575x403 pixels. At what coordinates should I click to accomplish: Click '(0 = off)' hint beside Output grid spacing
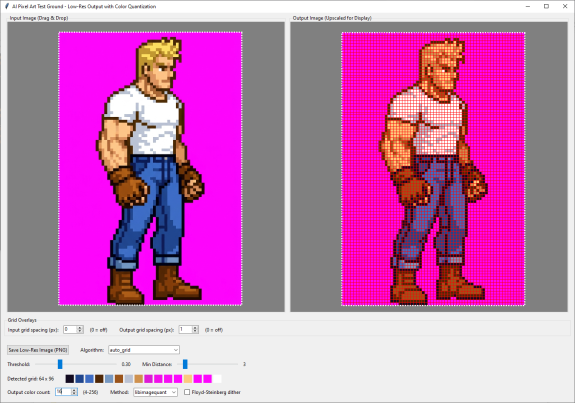click(214, 330)
